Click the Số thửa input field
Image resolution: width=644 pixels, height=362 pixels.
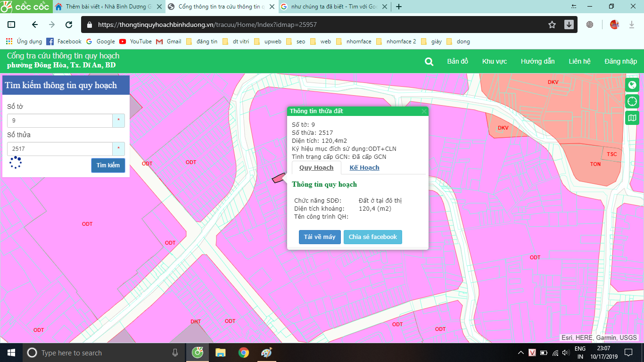coord(60,149)
